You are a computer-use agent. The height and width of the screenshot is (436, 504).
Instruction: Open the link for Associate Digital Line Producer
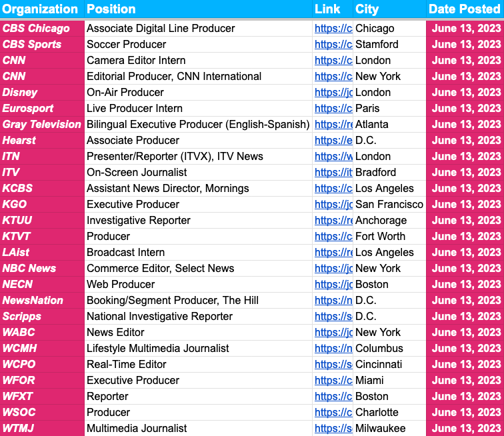click(333, 29)
